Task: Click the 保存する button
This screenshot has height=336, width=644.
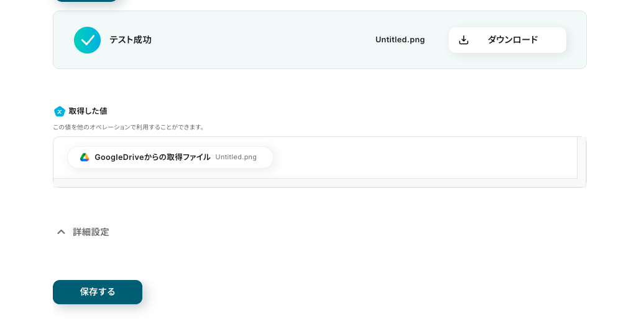Action: pos(98,292)
